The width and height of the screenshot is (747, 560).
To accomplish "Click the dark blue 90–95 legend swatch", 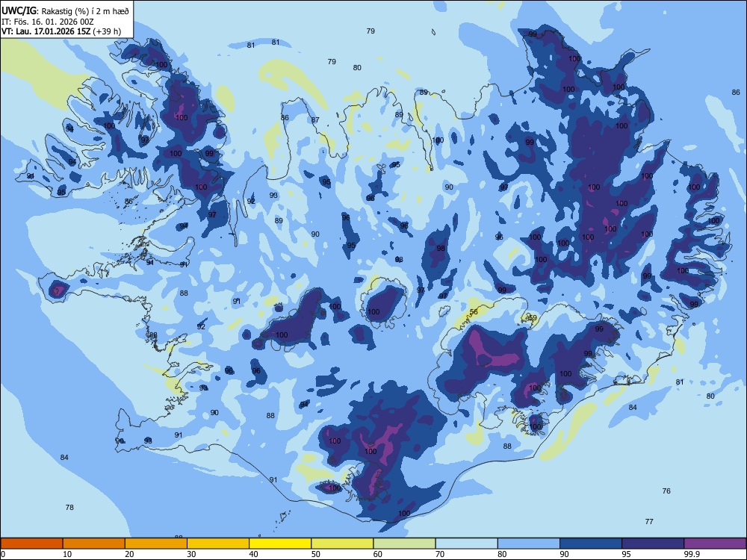I will coord(591,544).
